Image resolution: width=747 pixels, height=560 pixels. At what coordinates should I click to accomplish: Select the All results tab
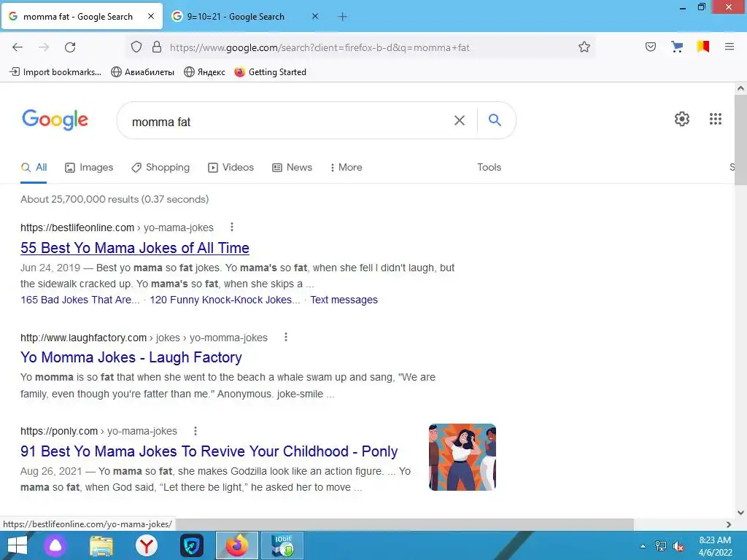[34, 167]
